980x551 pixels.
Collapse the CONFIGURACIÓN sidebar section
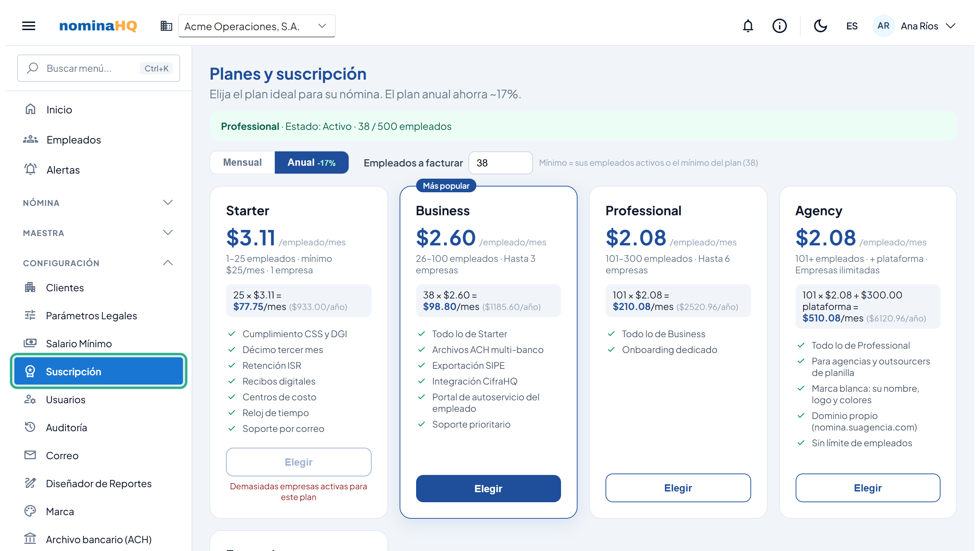(98, 263)
